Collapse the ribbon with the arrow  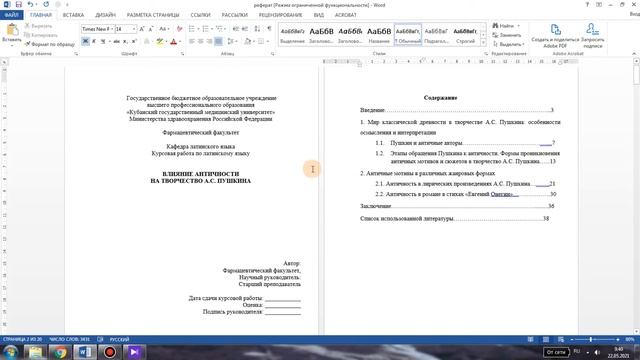click(x=634, y=54)
